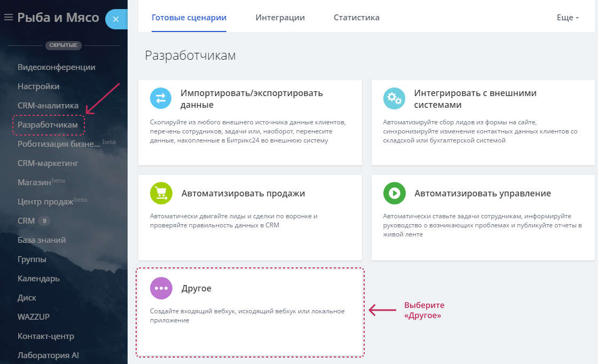This screenshot has width=598, height=364.
Task: Click the green play button management icon
Action: tap(395, 194)
